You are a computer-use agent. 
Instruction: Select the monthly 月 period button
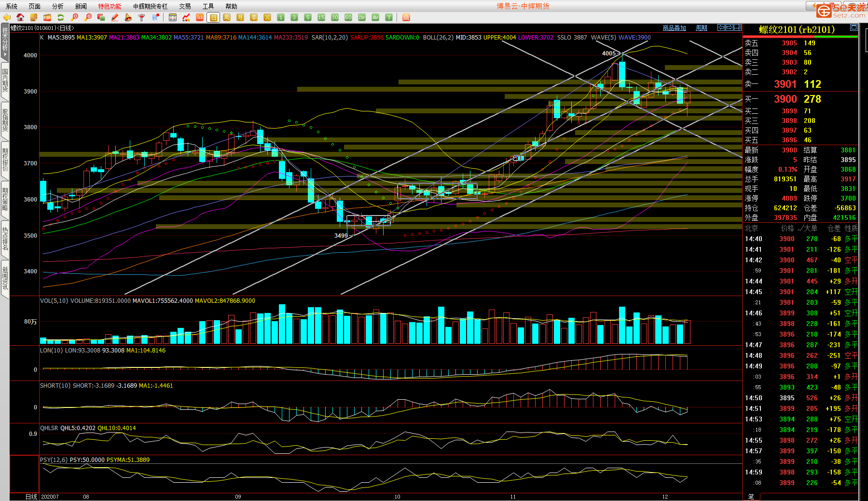(x=240, y=17)
